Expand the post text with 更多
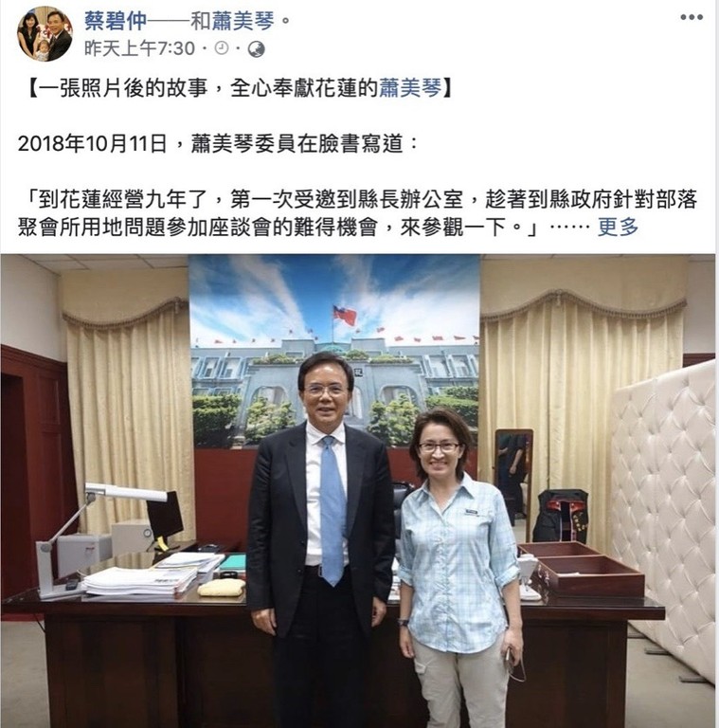 618,227
